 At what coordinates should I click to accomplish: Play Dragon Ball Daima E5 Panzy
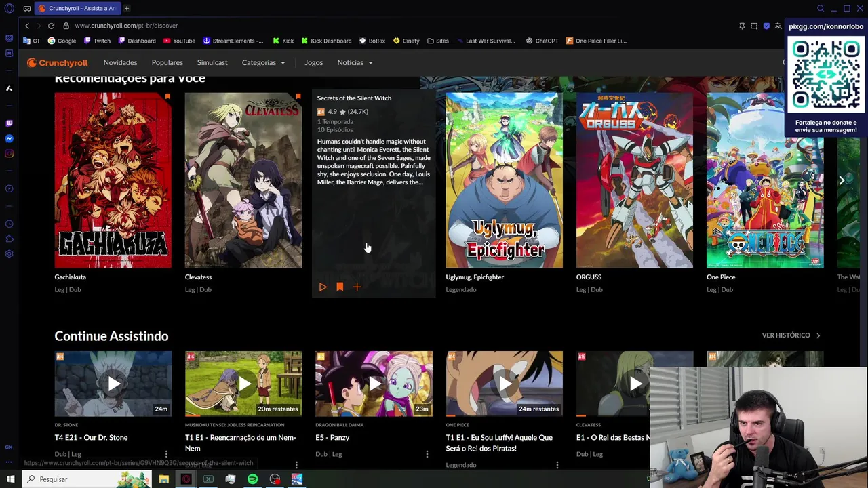tap(374, 384)
